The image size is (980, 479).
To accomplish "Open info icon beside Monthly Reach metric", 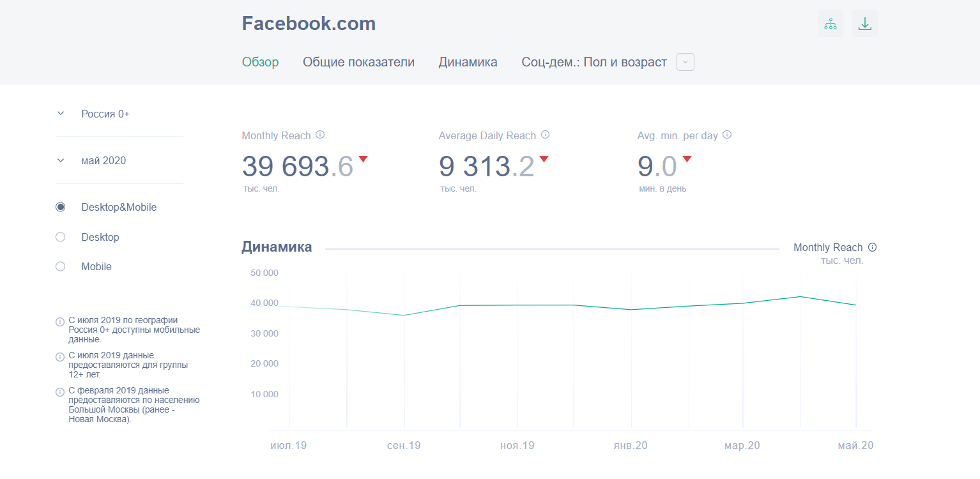I will (x=320, y=135).
